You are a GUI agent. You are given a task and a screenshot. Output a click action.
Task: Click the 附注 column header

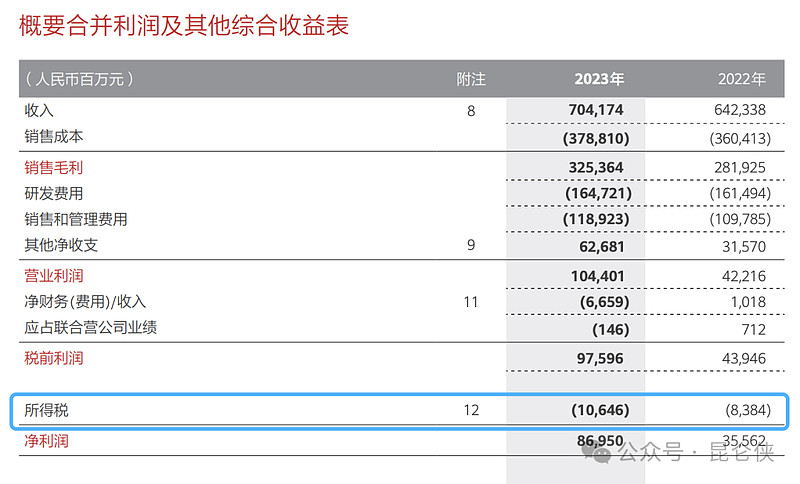click(471, 79)
